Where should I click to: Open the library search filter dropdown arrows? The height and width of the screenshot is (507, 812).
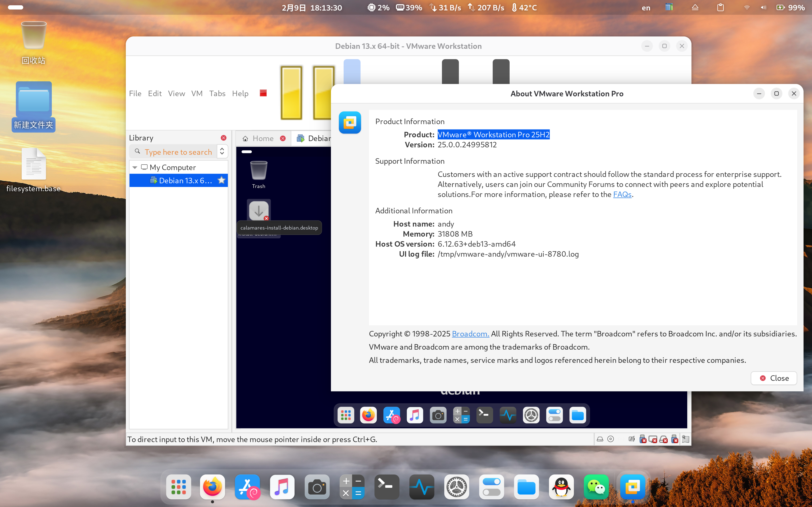pos(222,151)
